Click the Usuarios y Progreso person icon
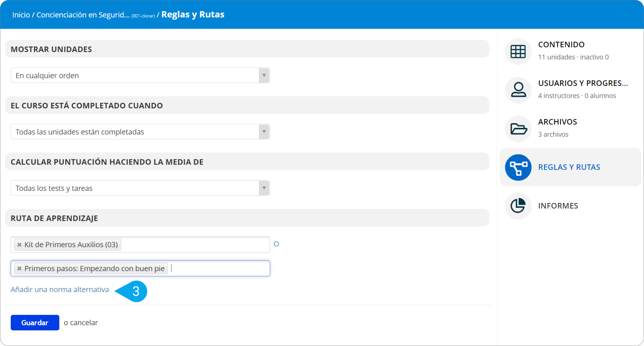 pos(518,90)
